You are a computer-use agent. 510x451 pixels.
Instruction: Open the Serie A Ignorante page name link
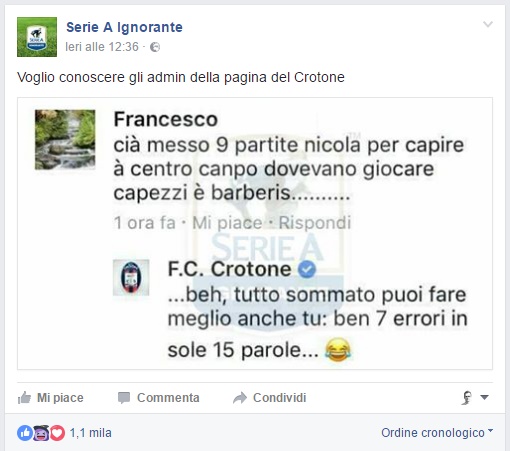(x=124, y=27)
